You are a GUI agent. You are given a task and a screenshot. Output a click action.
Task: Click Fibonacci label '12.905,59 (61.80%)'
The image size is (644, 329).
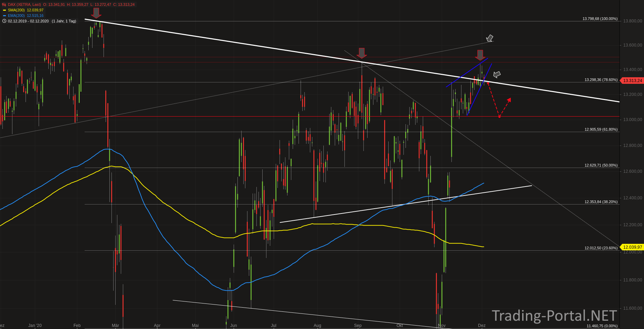pyautogui.click(x=601, y=129)
